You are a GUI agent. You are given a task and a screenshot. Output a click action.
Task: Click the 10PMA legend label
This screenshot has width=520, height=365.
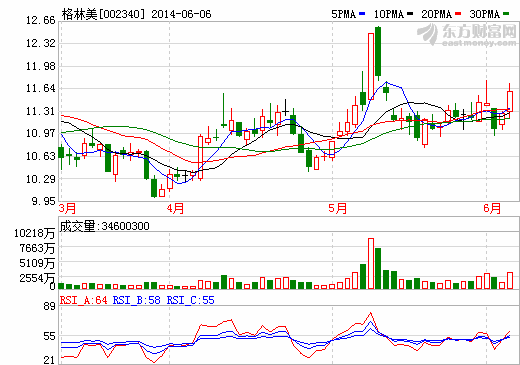(x=389, y=14)
